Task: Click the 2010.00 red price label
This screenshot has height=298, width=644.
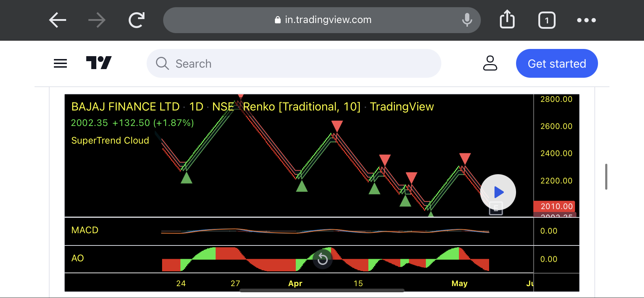Action: click(555, 206)
